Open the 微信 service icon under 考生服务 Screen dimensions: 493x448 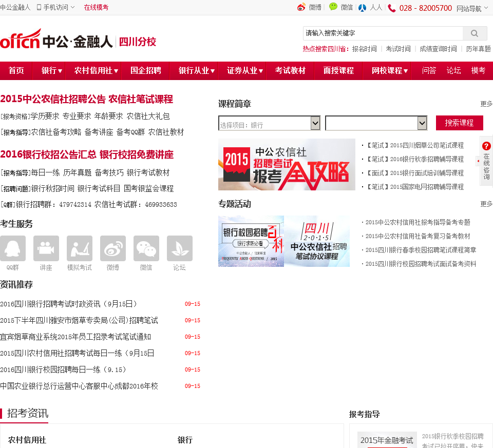point(146,248)
